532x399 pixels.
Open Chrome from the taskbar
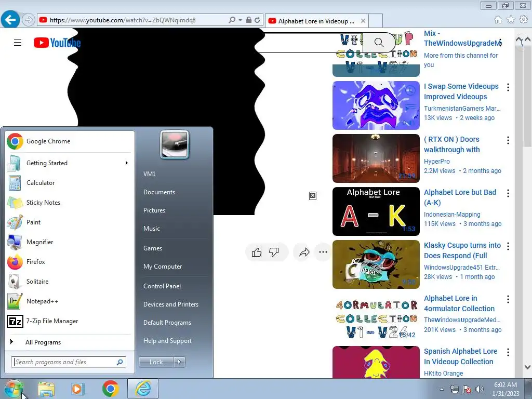tap(110, 389)
